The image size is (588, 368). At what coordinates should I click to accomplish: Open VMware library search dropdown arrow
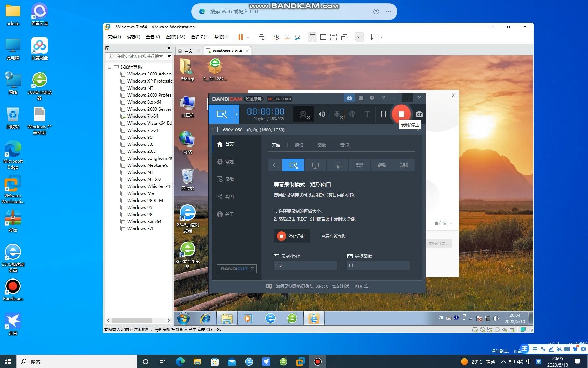pos(169,56)
